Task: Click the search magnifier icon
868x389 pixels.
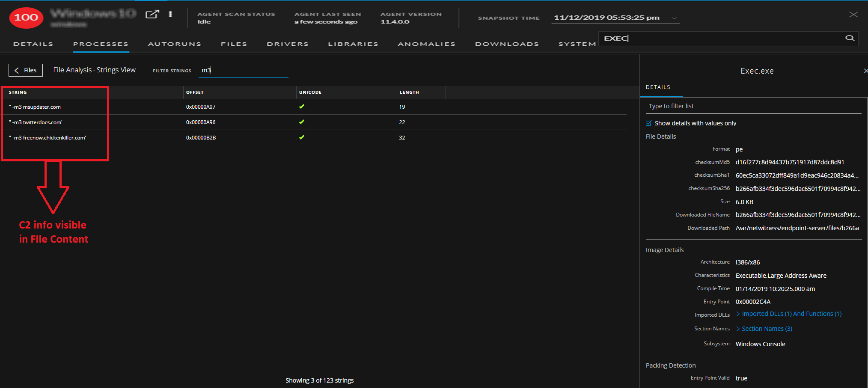Action: click(850, 38)
